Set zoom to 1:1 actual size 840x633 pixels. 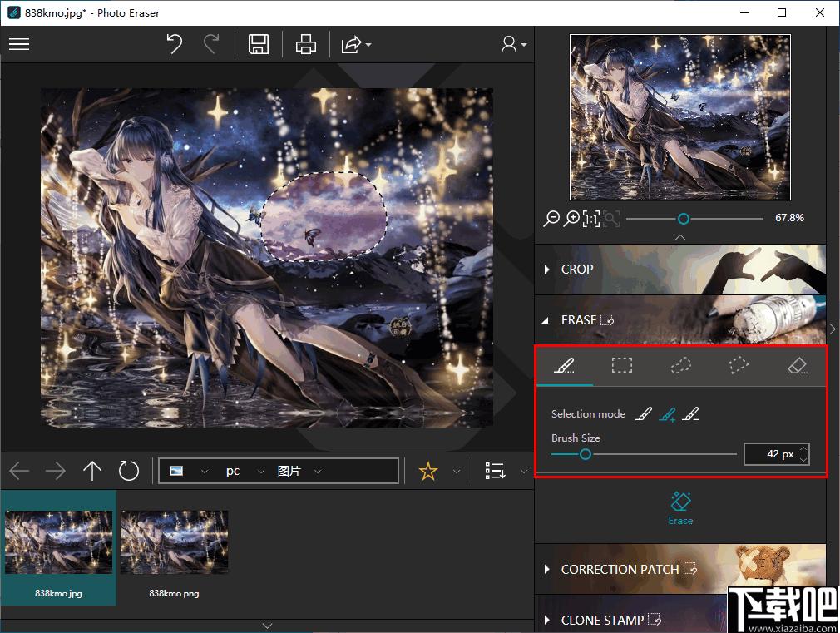click(x=591, y=219)
